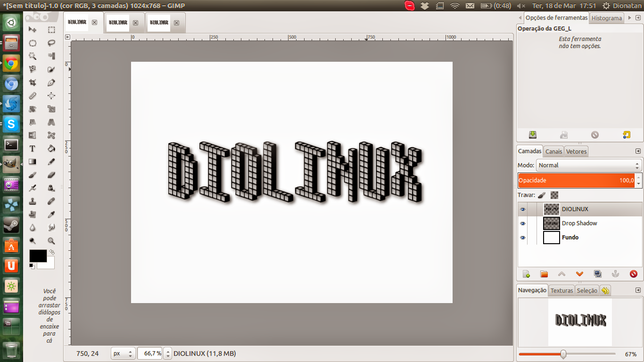Create a new layer group

[544, 274]
